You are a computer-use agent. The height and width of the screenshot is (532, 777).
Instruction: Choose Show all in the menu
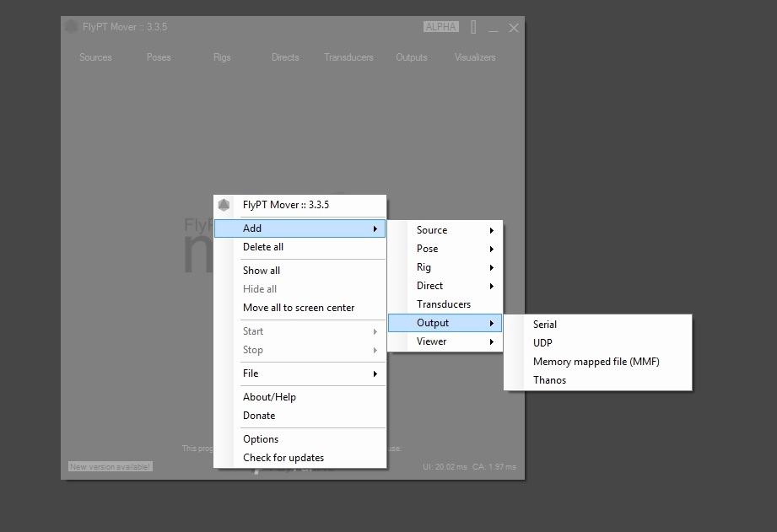299,271
